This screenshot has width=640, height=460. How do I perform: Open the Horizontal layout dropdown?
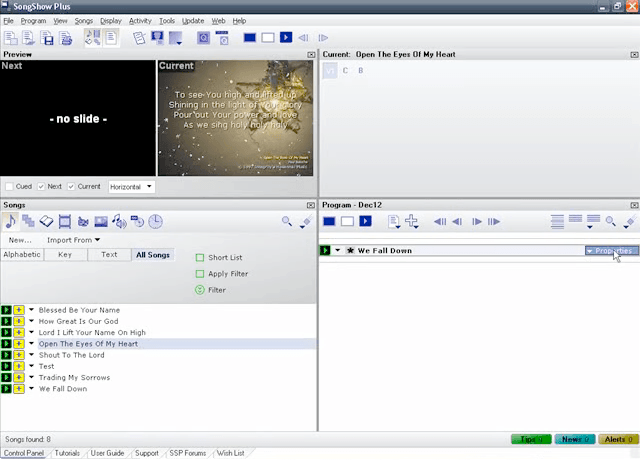point(131,187)
